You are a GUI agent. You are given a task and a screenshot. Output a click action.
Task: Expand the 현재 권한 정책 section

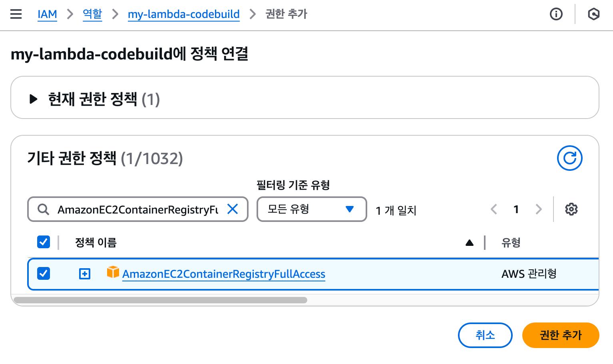point(34,99)
